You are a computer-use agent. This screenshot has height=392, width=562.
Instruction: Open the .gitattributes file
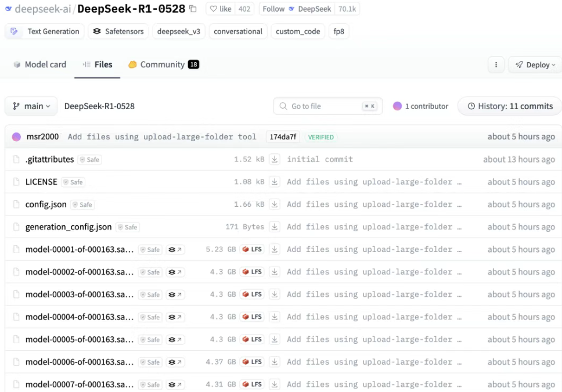(49, 159)
